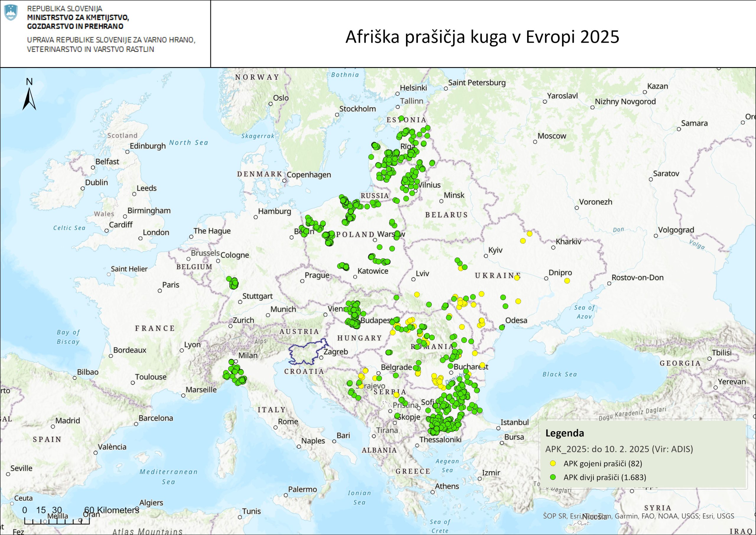This screenshot has height=535, width=756.
Task: Click the 'Mediterranean Sea' label
Action: click(169, 477)
